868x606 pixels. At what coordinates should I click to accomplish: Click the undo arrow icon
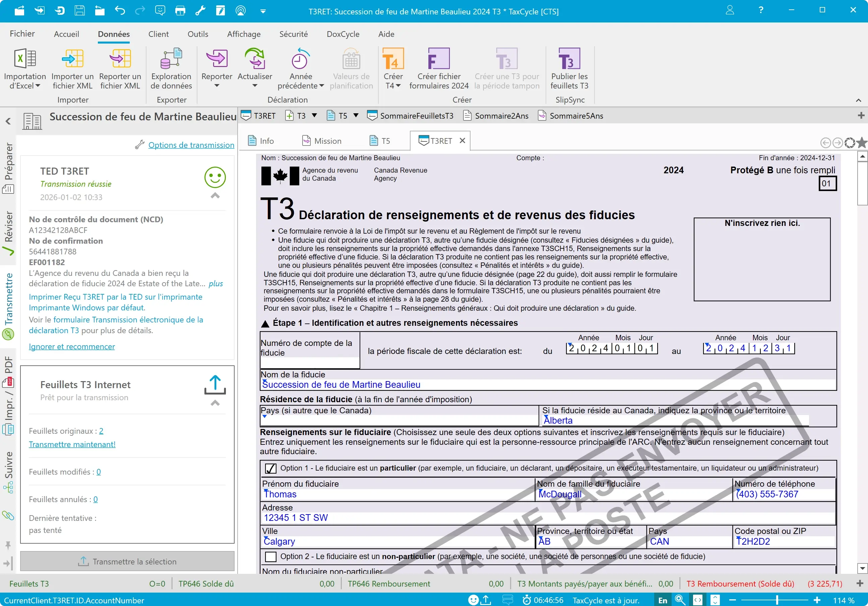[119, 11]
